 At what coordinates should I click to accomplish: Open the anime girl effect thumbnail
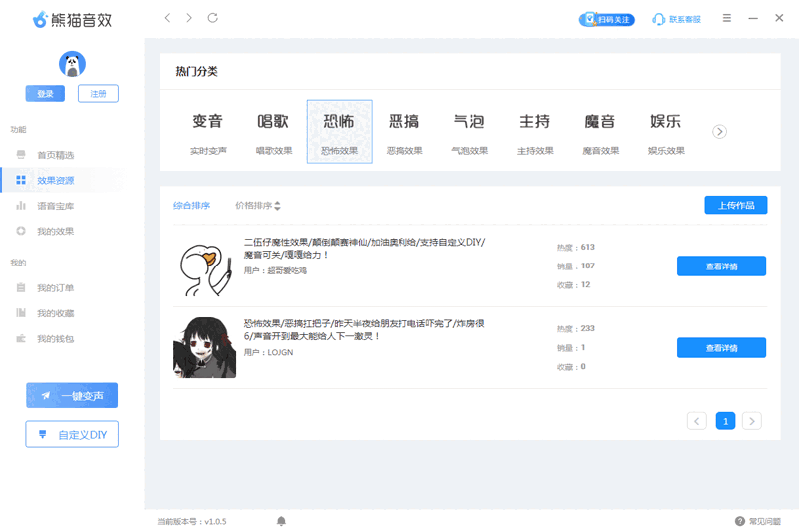(205, 347)
